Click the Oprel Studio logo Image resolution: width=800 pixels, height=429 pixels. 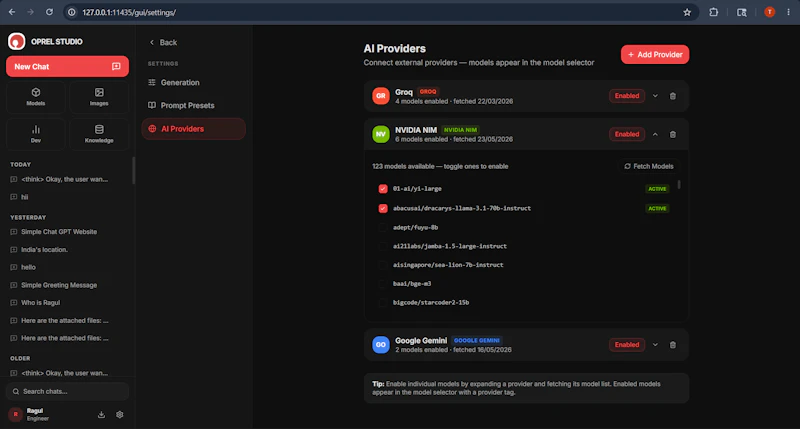tap(16, 41)
